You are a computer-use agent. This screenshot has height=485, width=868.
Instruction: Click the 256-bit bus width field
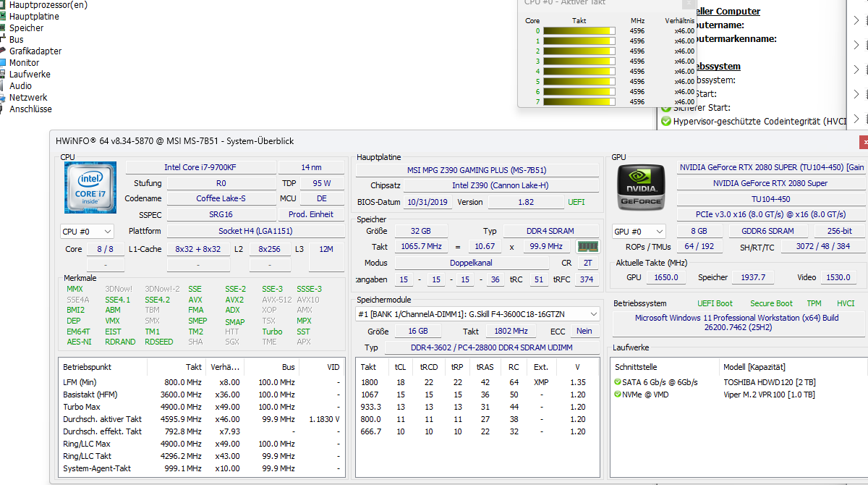[839, 231]
